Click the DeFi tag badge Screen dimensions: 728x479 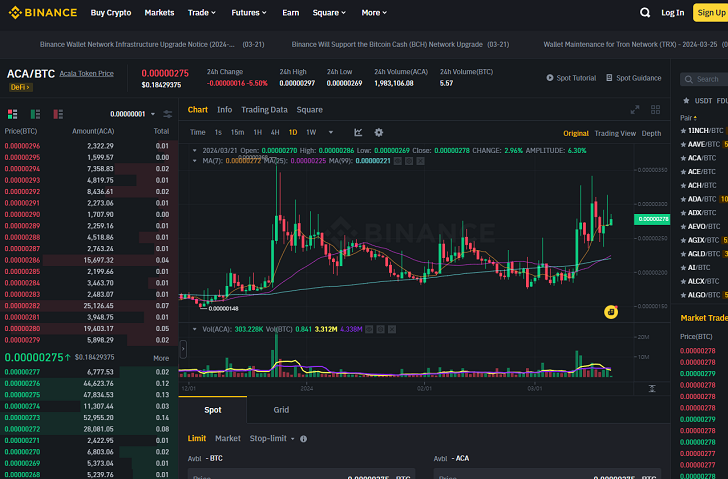[x=20, y=87]
